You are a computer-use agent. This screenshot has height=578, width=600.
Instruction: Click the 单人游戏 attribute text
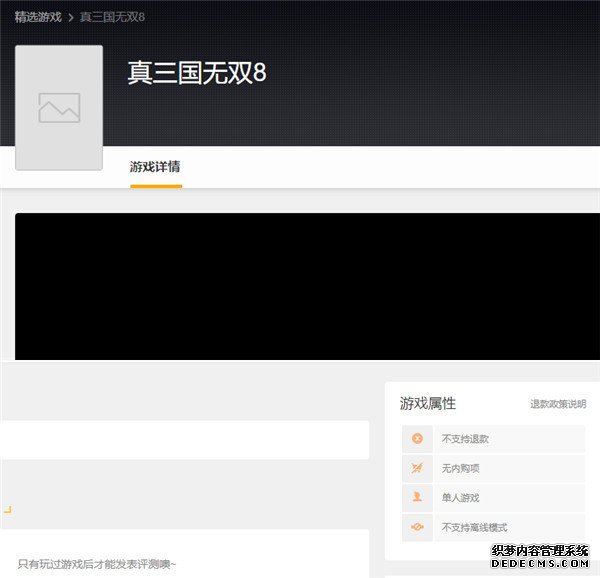(460, 498)
